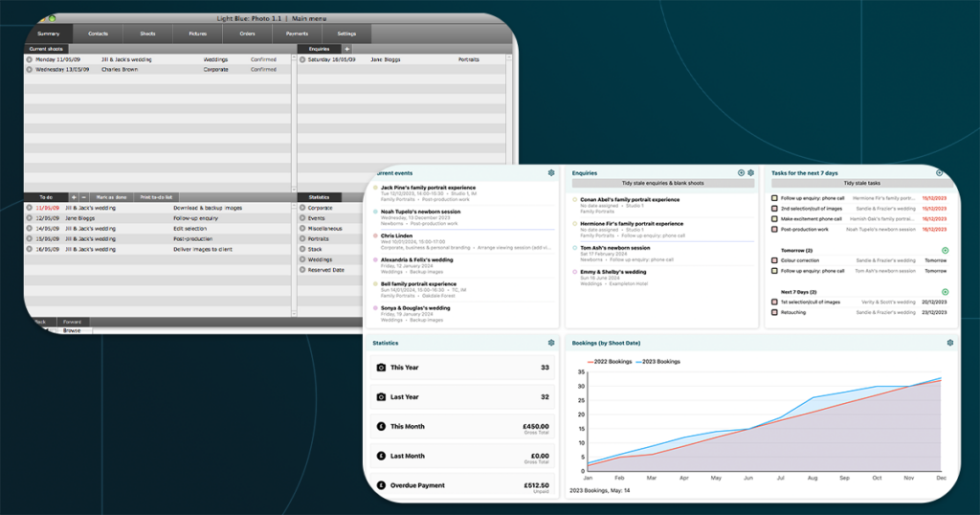This screenshot has width=980, height=515.
Task: Click the add enquiry plus icon
Action: tap(741, 173)
